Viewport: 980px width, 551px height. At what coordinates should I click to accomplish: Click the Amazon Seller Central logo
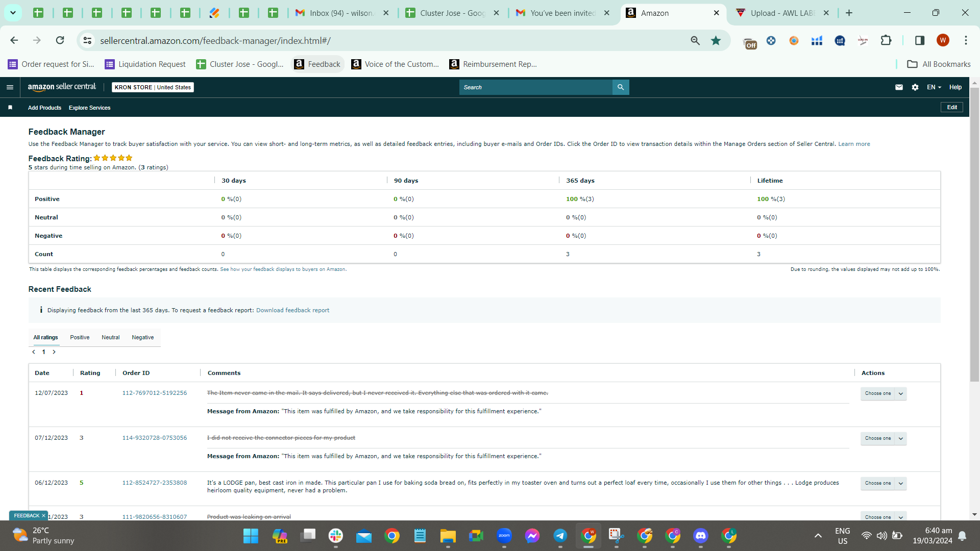pos(62,87)
